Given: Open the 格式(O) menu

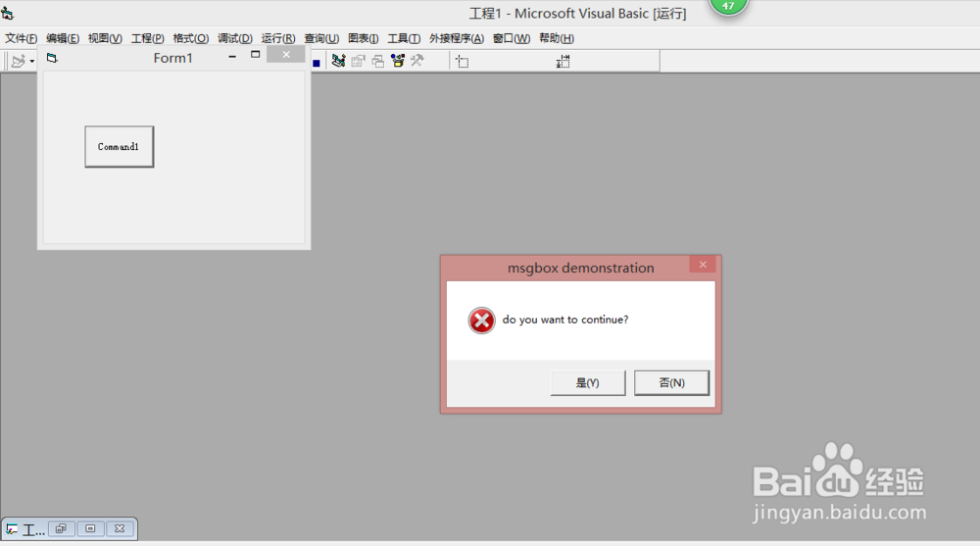Looking at the screenshot, I should [191, 38].
